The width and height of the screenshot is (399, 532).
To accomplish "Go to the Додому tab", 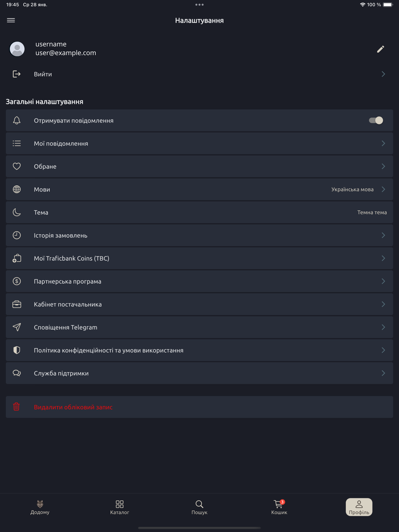I will [x=40, y=507].
